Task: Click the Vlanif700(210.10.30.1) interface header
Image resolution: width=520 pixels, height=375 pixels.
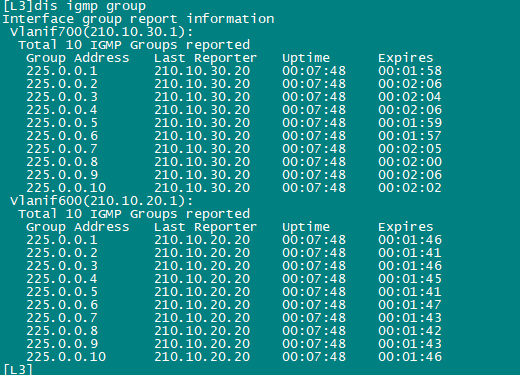Action: [101, 32]
